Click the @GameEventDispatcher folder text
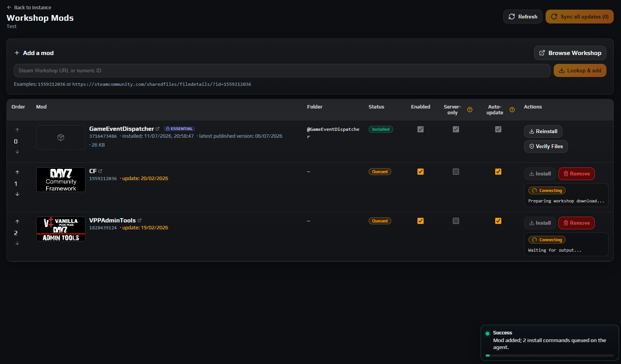The width and height of the screenshot is (621, 364). point(333,133)
